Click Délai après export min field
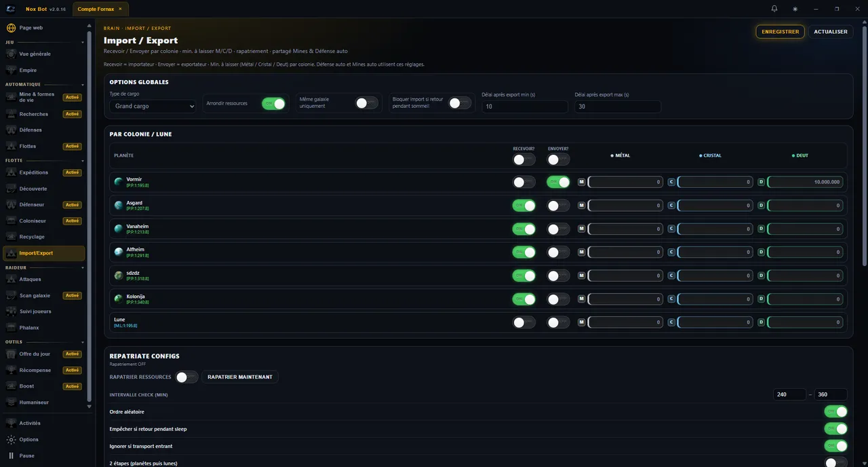 click(x=525, y=107)
